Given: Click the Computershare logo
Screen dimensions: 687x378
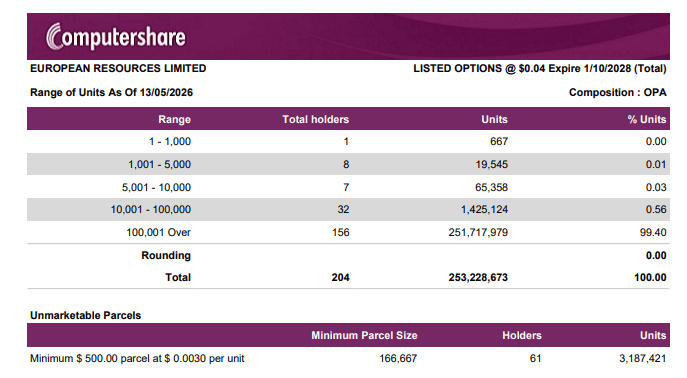Looking at the screenshot, I should click(116, 36).
